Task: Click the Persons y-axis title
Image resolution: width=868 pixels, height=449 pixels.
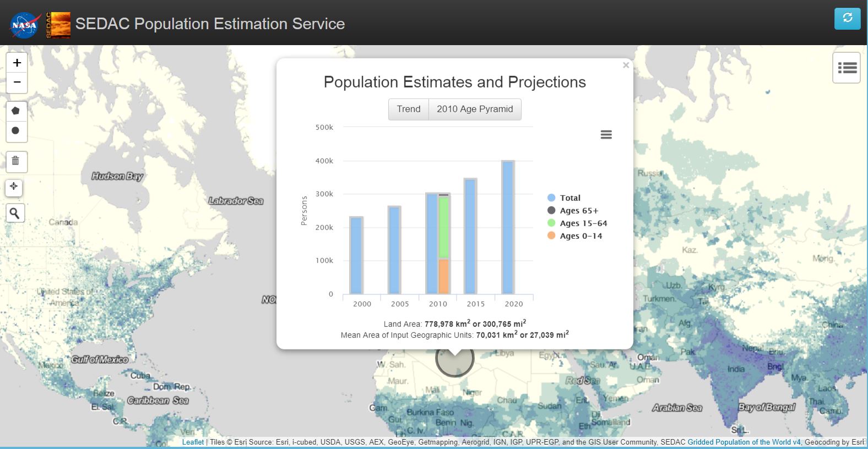Action: [304, 210]
